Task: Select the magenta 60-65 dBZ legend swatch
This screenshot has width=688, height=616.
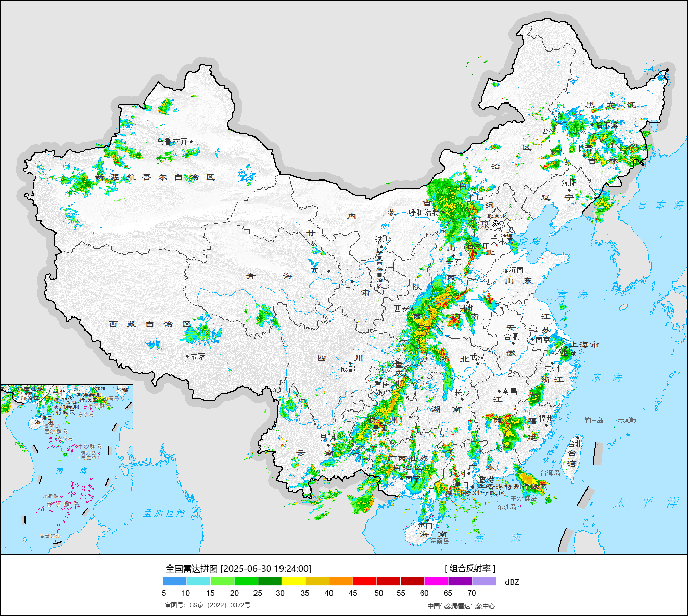Action: pyautogui.click(x=436, y=581)
